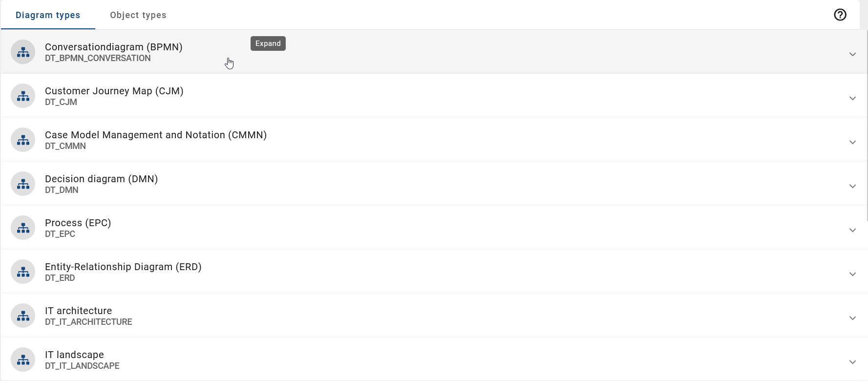Click the Conversationdiagram (BPMN) diagram icon

[22, 51]
